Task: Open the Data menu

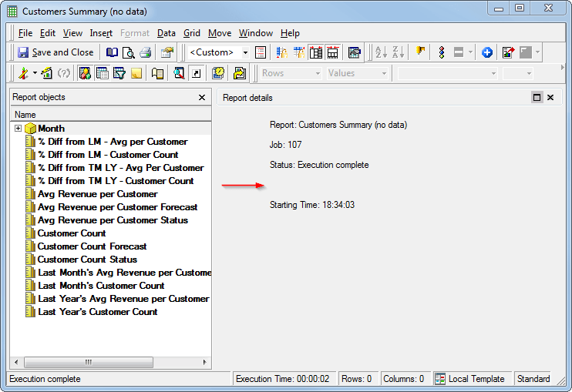Action: click(167, 33)
